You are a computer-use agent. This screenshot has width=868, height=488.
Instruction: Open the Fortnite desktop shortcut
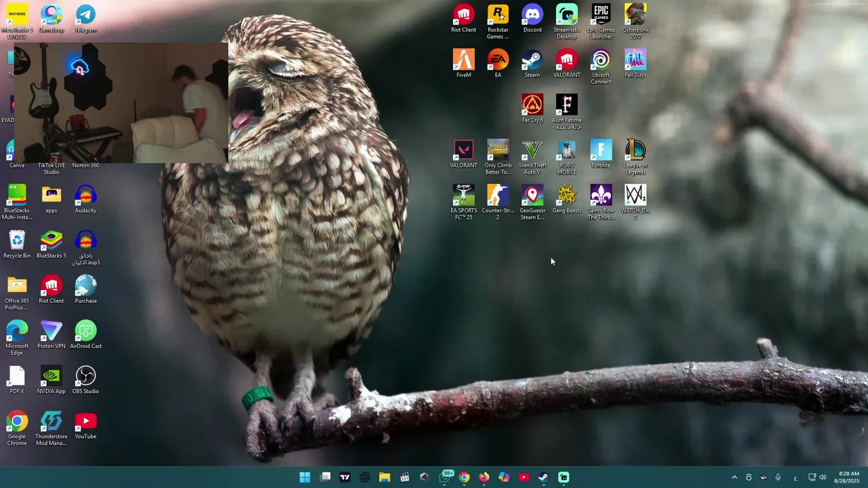(601, 154)
